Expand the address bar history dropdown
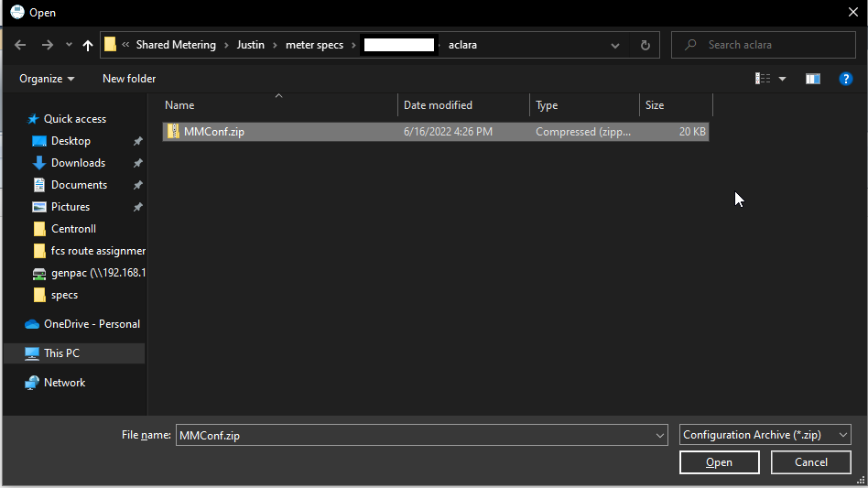 point(615,45)
